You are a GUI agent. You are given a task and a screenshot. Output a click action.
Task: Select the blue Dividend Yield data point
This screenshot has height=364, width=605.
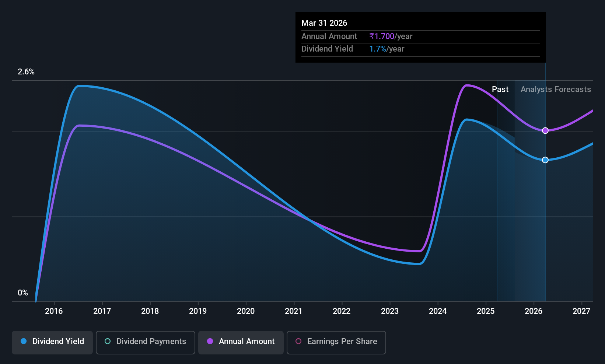[545, 160]
